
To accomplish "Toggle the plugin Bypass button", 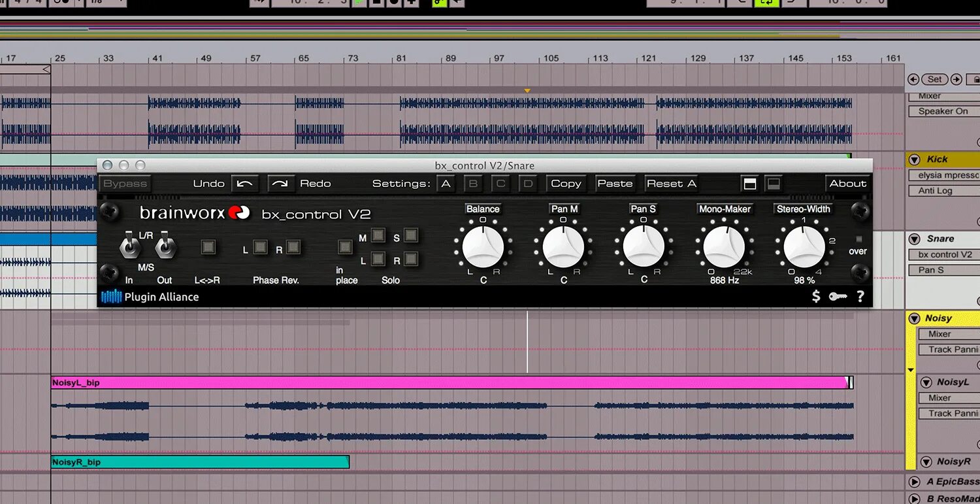I will [x=125, y=184].
